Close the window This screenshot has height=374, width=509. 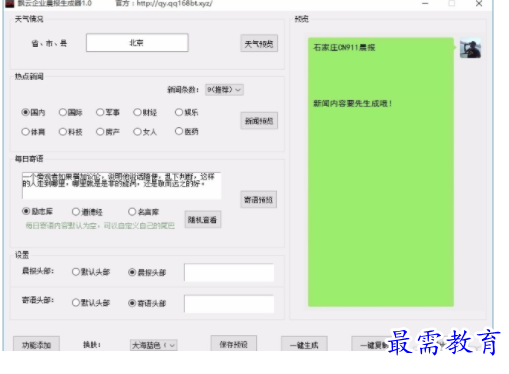(x=479, y=4)
